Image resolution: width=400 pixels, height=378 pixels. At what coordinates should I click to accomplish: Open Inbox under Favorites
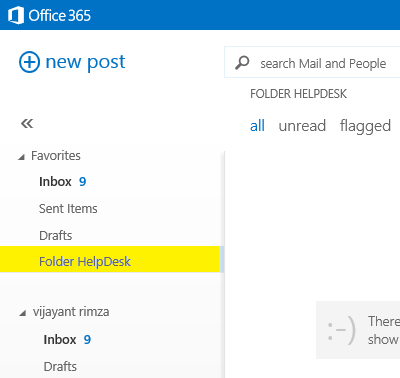coord(55,182)
